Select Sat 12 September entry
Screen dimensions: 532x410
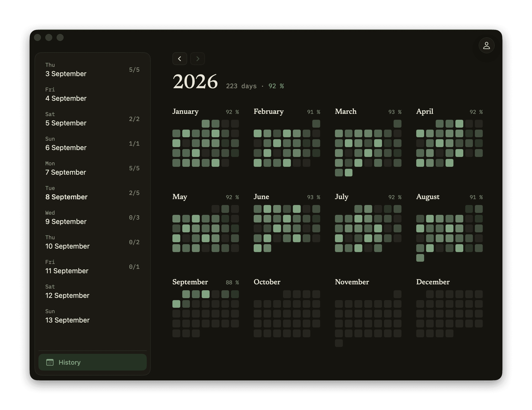pos(93,292)
